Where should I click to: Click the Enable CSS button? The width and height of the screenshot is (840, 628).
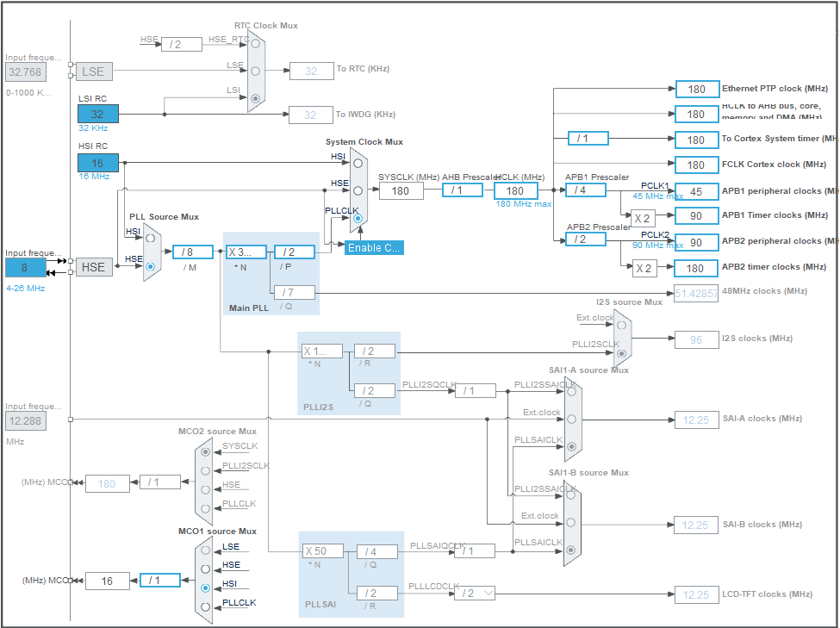click(x=374, y=248)
